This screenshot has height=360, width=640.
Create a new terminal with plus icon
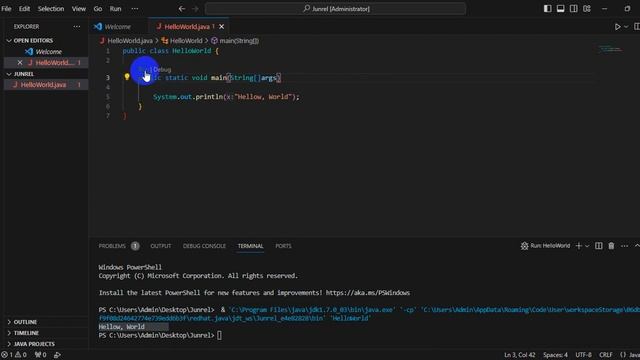pos(578,246)
